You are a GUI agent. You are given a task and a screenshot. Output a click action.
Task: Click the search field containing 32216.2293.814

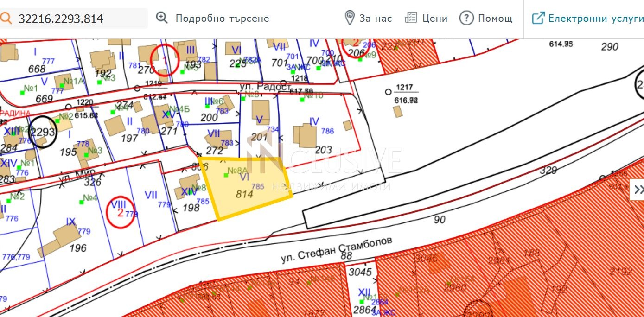[74, 19]
